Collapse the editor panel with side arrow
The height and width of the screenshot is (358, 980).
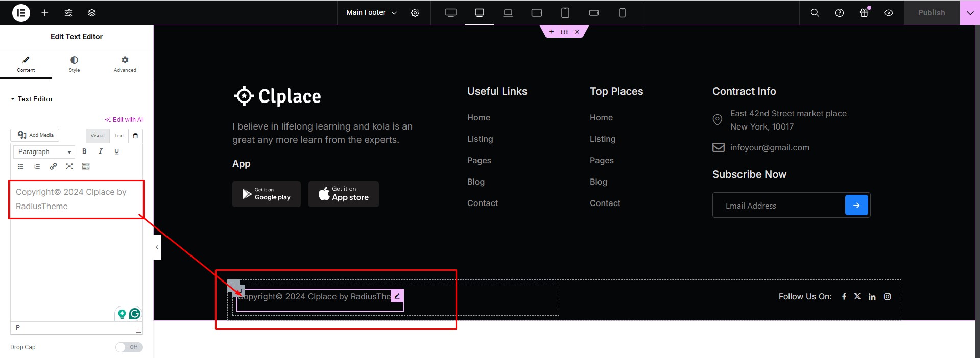point(157,247)
